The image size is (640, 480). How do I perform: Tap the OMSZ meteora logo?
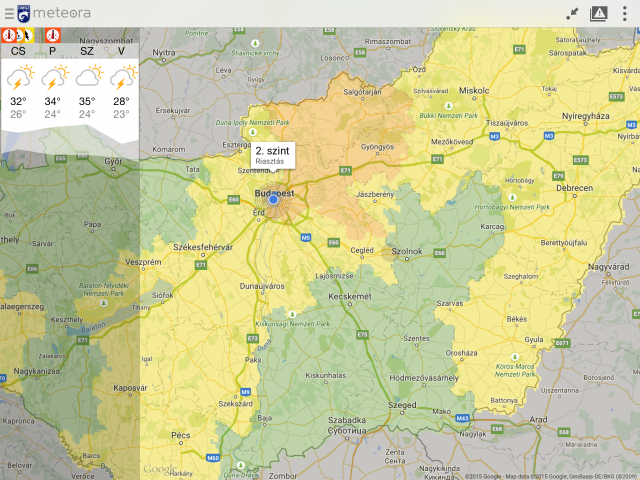click(x=24, y=13)
